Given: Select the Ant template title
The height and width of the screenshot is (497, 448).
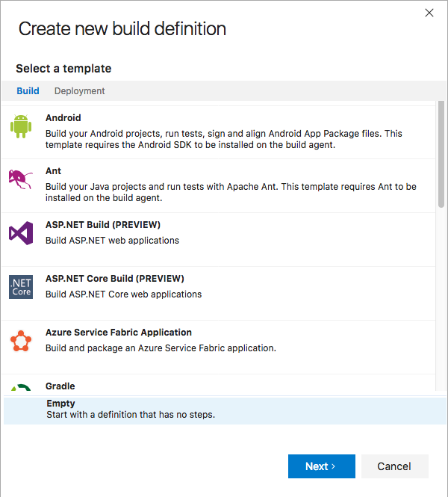Looking at the screenshot, I should click(53, 171).
